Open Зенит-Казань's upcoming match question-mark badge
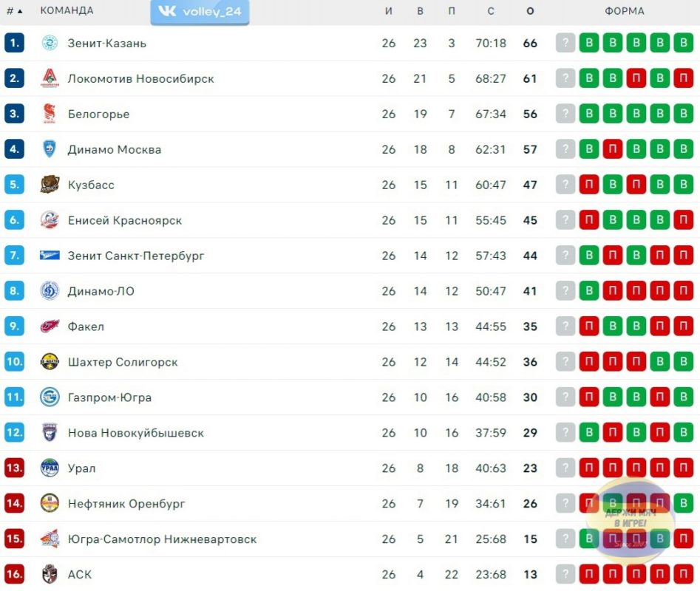The width and height of the screenshot is (700, 591). (x=565, y=43)
